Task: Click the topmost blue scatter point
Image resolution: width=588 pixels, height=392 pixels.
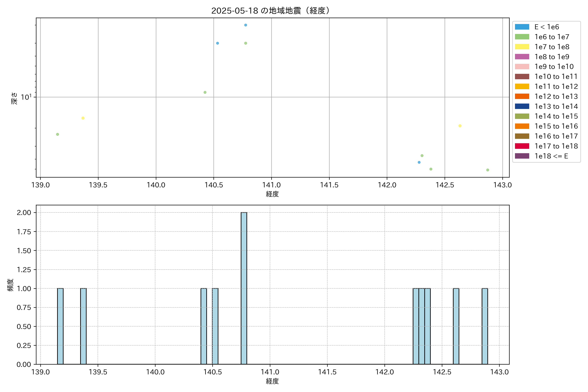Action: (x=245, y=25)
